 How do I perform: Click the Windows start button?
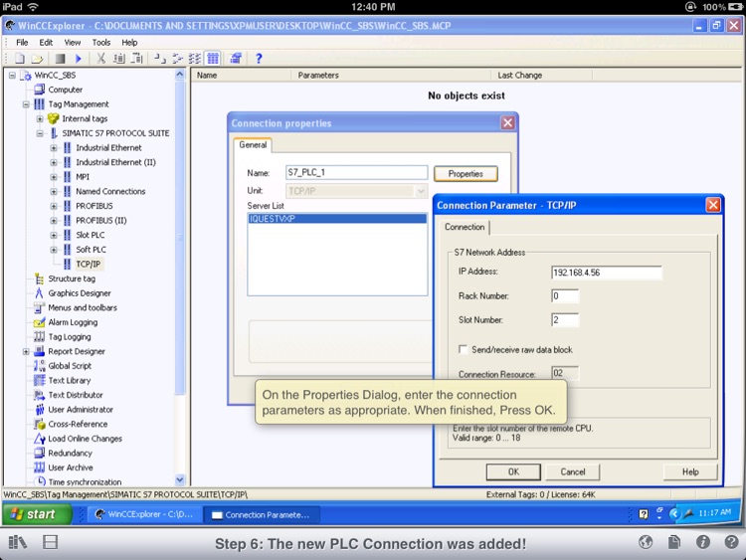click(33, 514)
